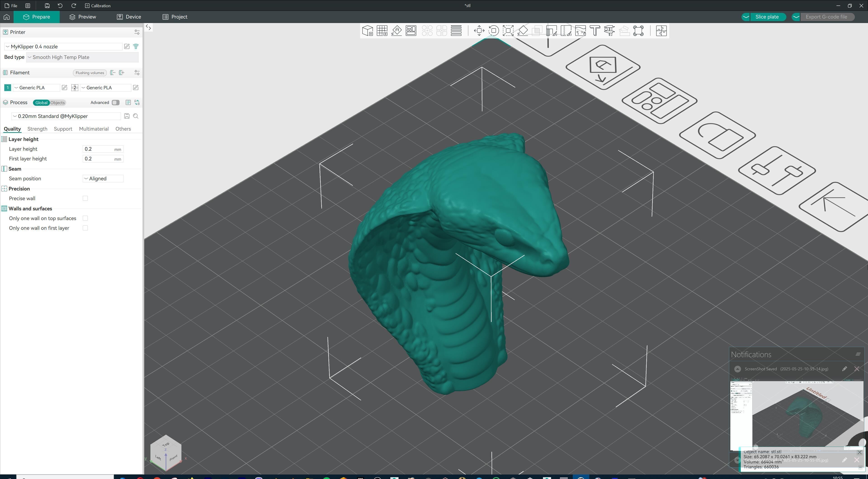Image resolution: width=868 pixels, height=479 pixels.
Task: Select the Measure caliper tool
Action: (610, 31)
